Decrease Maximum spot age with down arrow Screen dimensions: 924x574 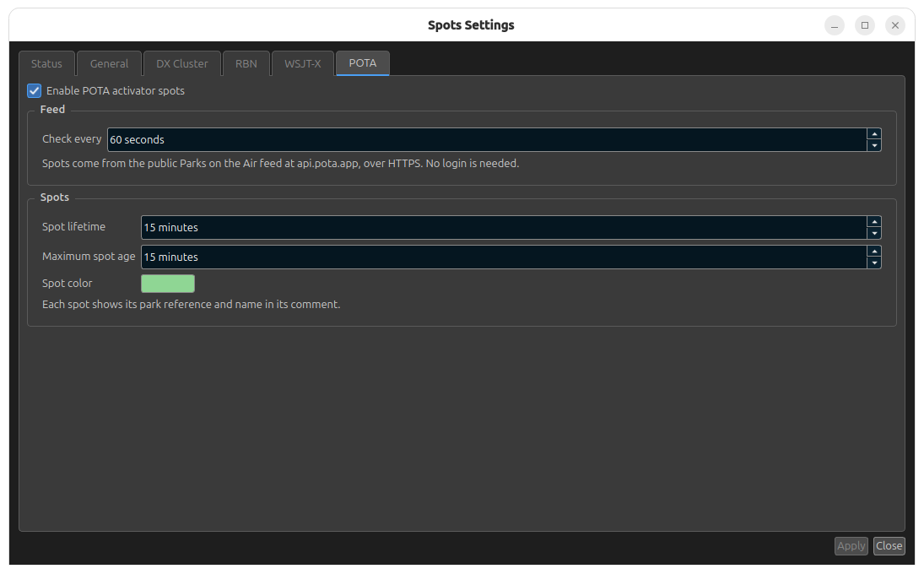pyautogui.click(x=874, y=263)
